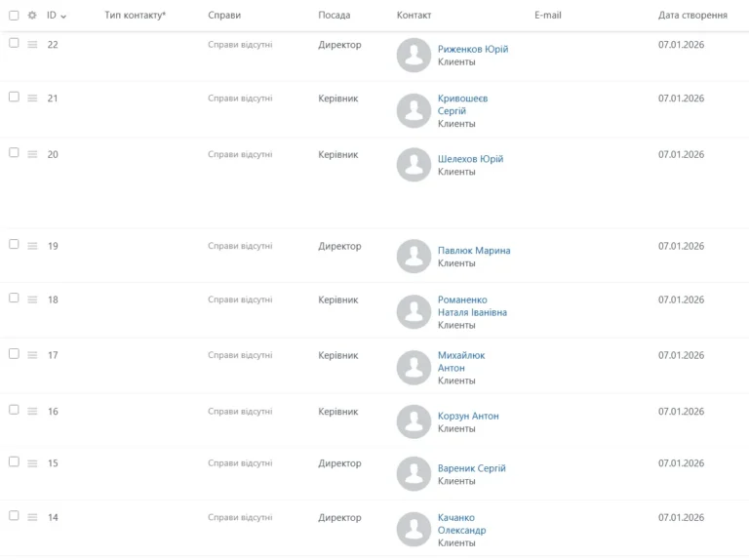Open contact Романенко Наталя Іванівна
Screen dimensions: 749x560
pyautogui.click(x=472, y=306)
